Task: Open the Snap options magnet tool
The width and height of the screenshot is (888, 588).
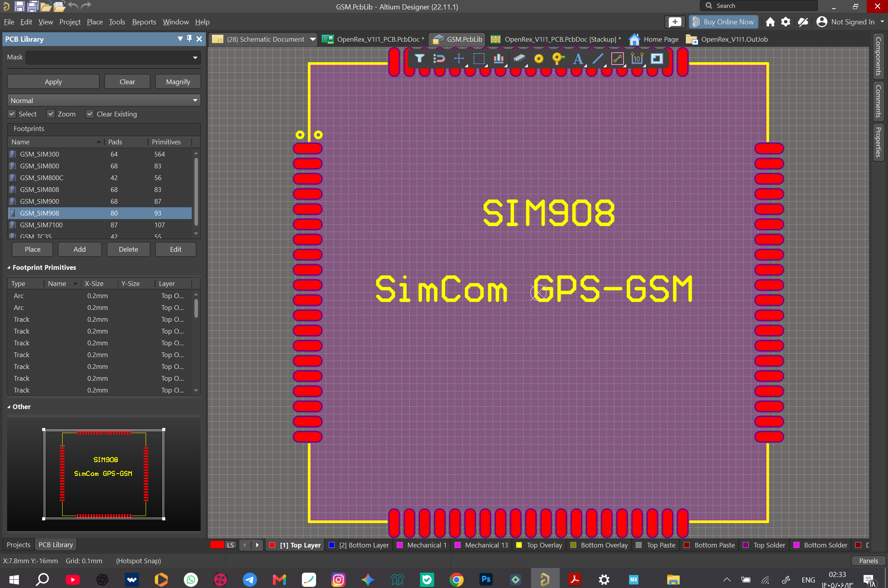Action: point(439,59)
